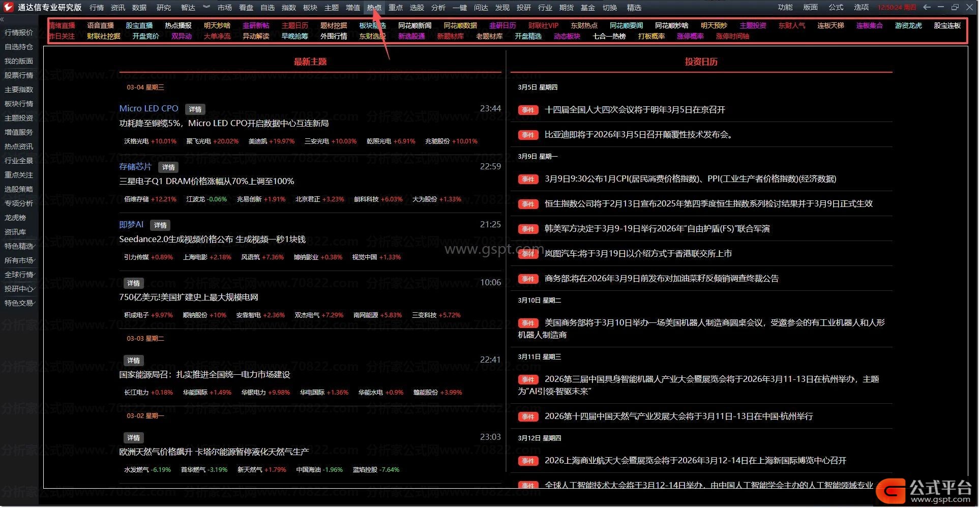980x508 pixels.
Task: Open the 存储芯片 topic link
Action: (x=135, y=166)
